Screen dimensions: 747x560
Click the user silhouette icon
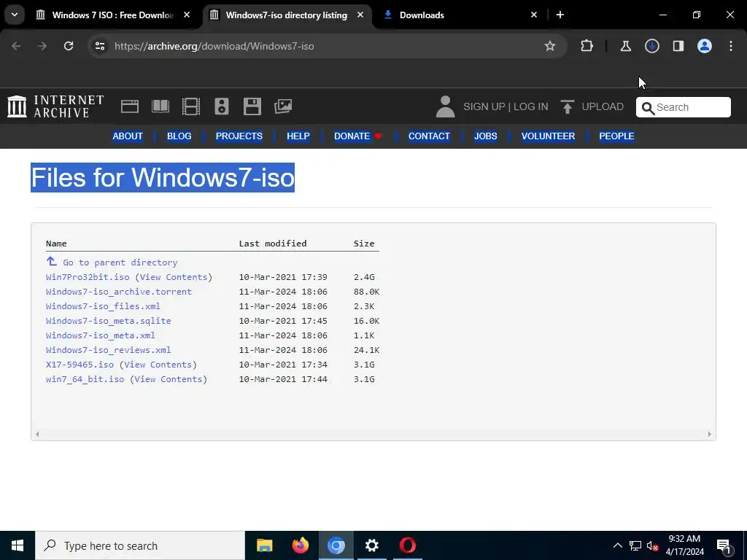click(446, 106)
